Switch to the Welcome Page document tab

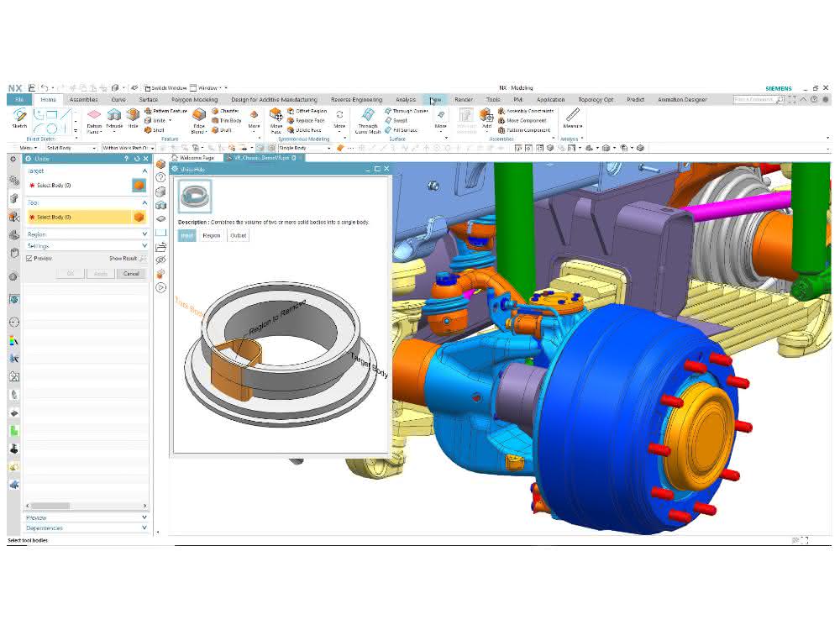193,158
